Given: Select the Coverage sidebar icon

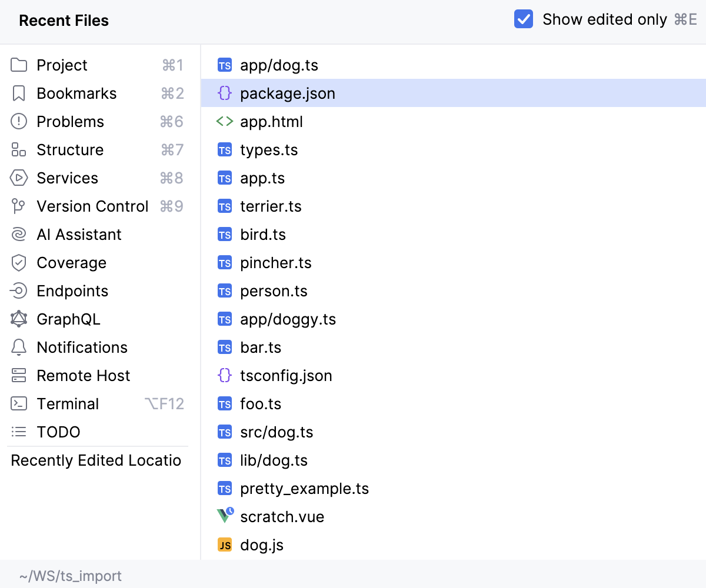Looking at the screenshot, I should tap(71, 262).
